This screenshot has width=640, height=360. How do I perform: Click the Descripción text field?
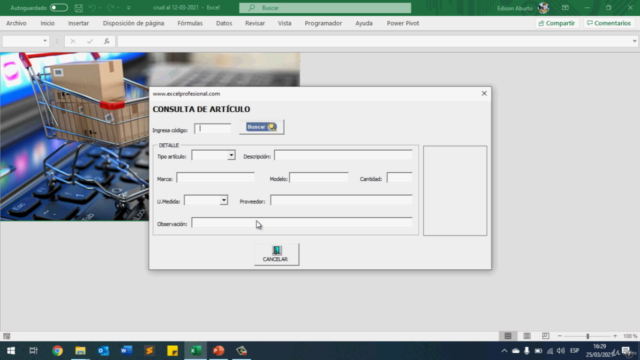pyautogui.click(x=343, y=156)
